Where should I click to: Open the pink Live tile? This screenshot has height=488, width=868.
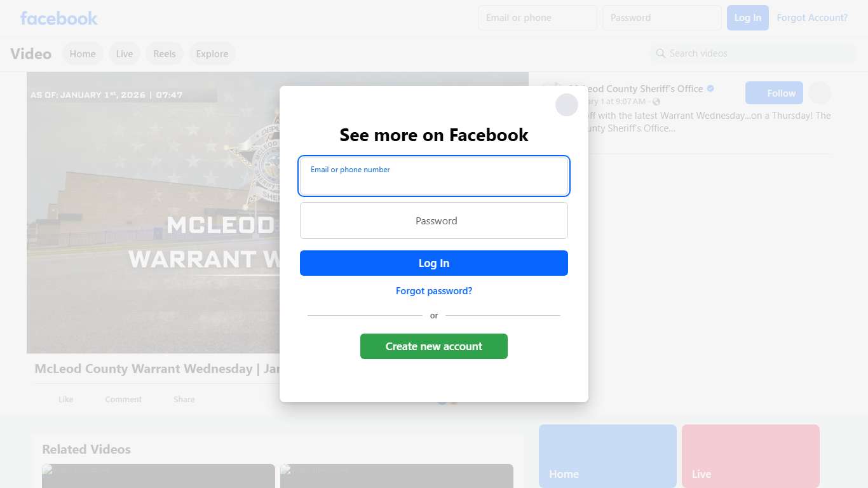pyautogui.click(x=750, y=456)
